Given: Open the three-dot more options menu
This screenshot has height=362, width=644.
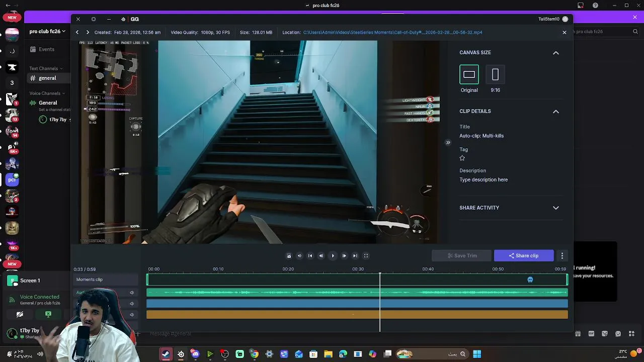Looking at the screenshot, I should coord(562,255).
